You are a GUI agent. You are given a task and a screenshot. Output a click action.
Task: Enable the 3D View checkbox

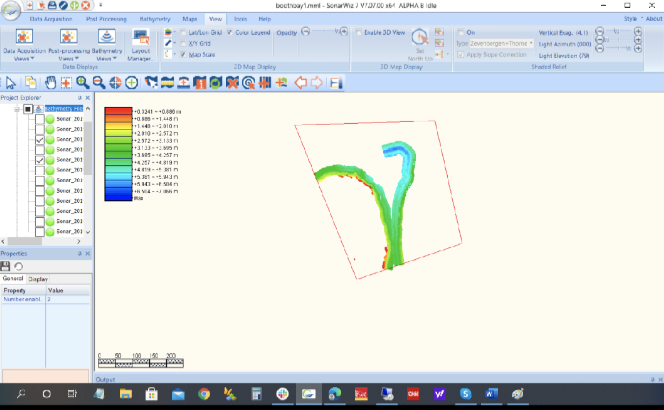[x=359, y=32]
